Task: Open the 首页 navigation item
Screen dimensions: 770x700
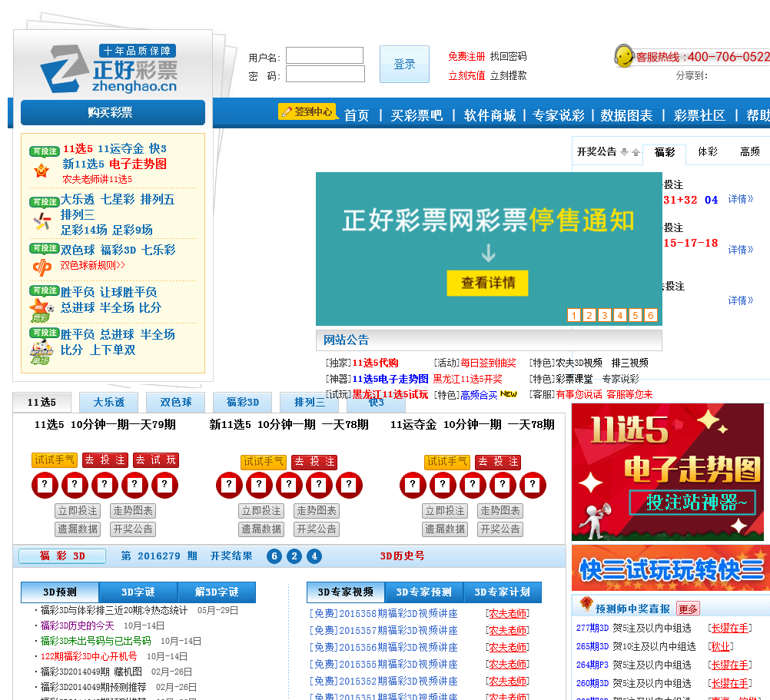Action: coord(356,115)
